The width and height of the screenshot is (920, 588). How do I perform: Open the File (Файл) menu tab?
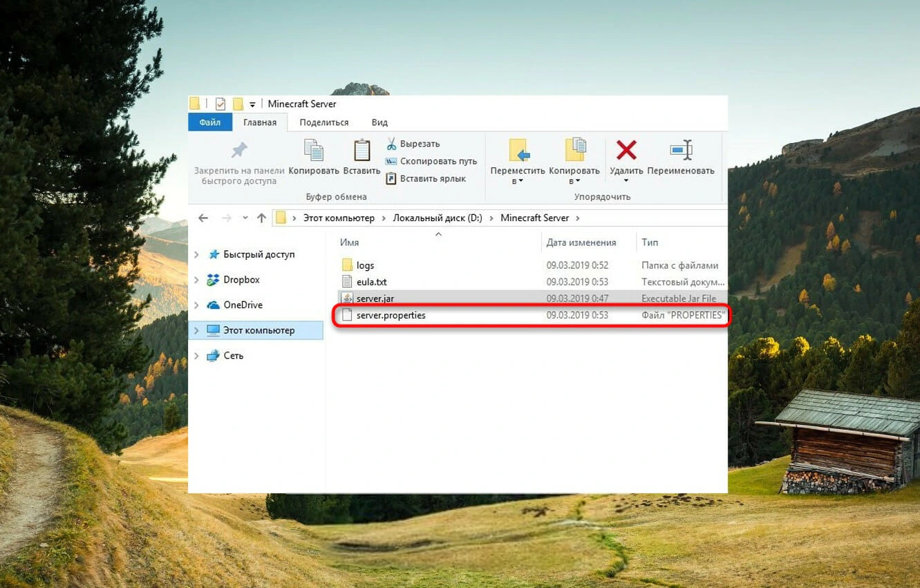pos(210,122)
